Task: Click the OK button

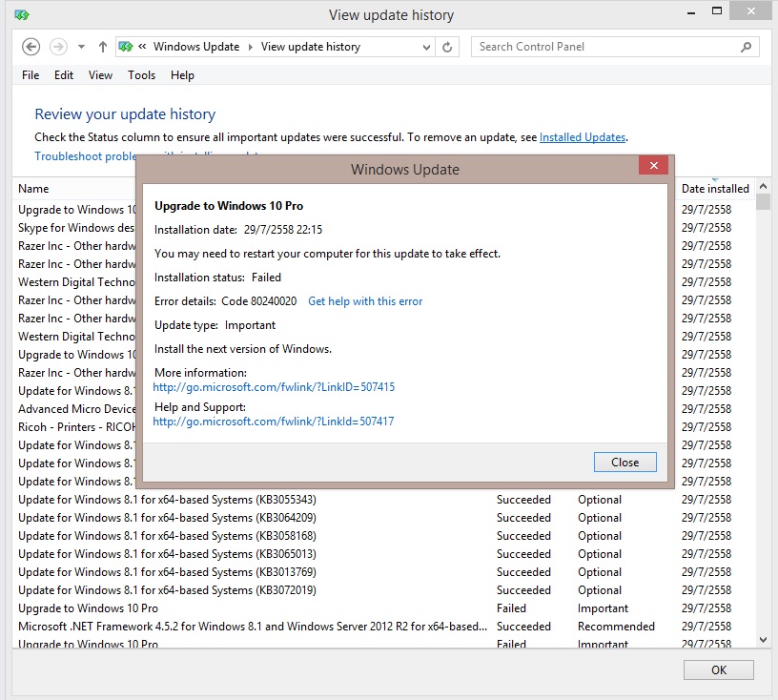Action: point(719,670)
